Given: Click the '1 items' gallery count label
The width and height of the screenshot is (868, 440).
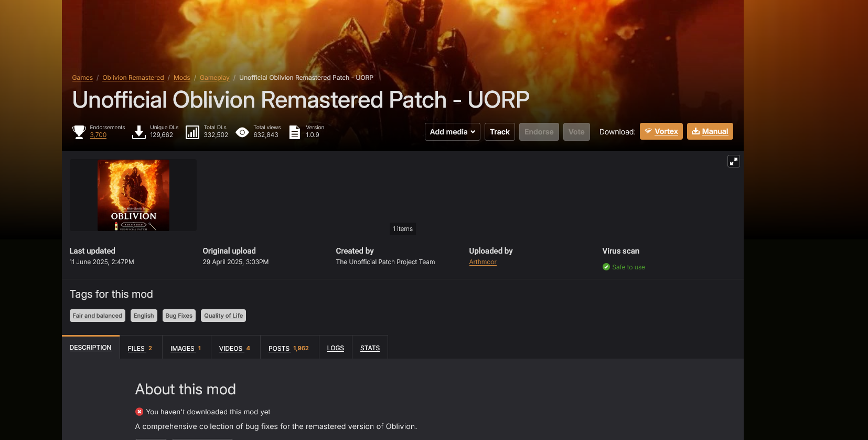Looking at the screenshot, I should (x=403, y=229).
